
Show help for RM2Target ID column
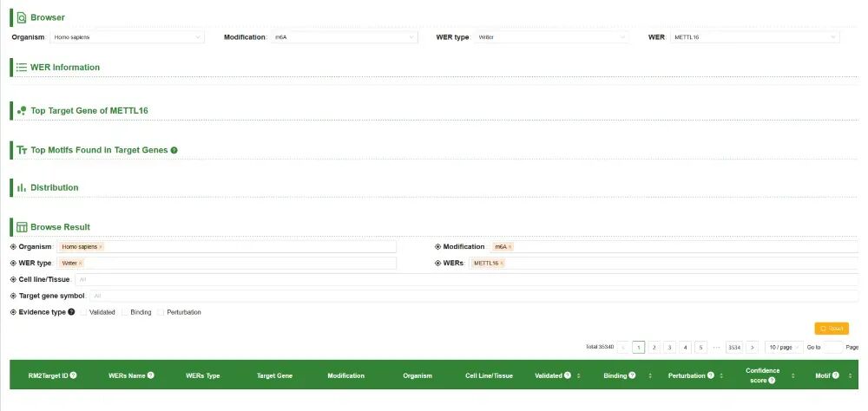73,375
